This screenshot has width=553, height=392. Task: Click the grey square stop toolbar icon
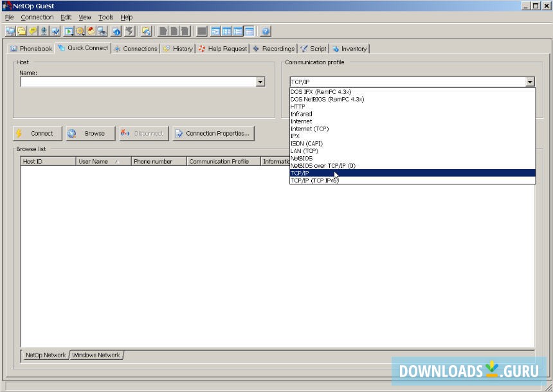pos(202,31)
